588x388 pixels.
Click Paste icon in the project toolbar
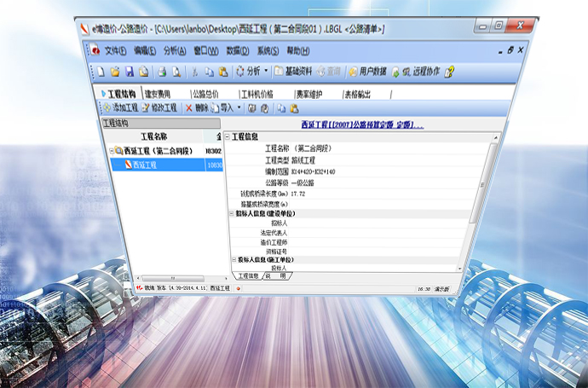pos(294,108)
